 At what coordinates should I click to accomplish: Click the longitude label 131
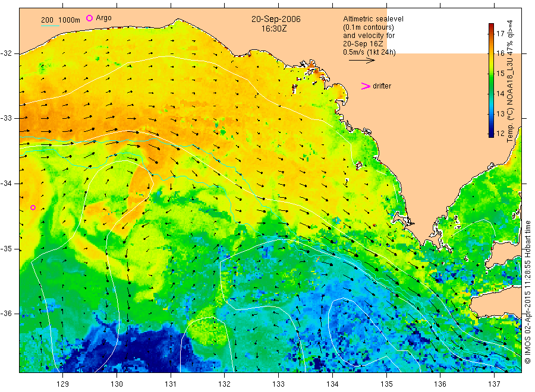point(171,384)
